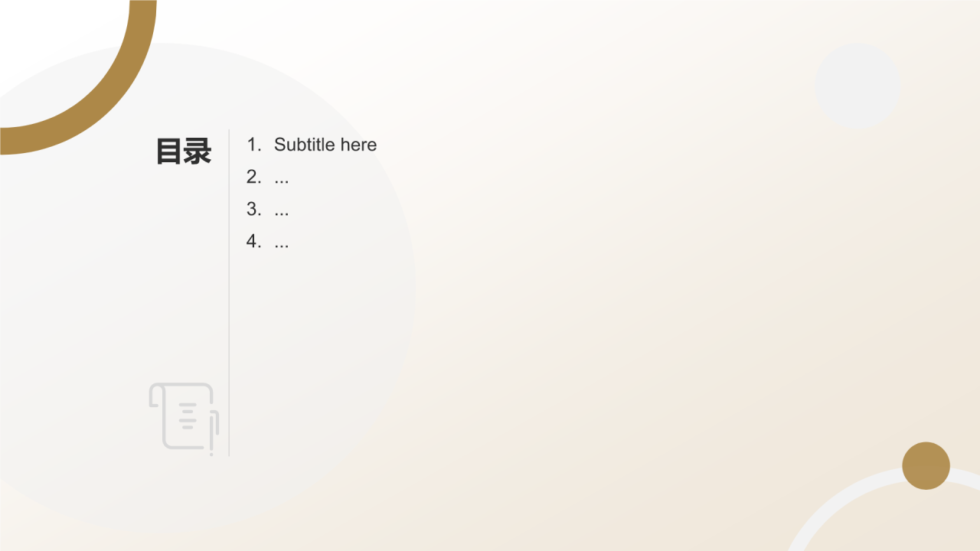980x551 pixels.
Task: Click the 目录 heading text
Action: coord(184,152)
